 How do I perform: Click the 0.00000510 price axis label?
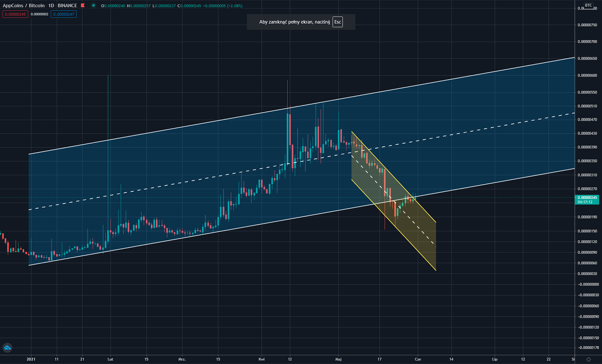(586, 106)
